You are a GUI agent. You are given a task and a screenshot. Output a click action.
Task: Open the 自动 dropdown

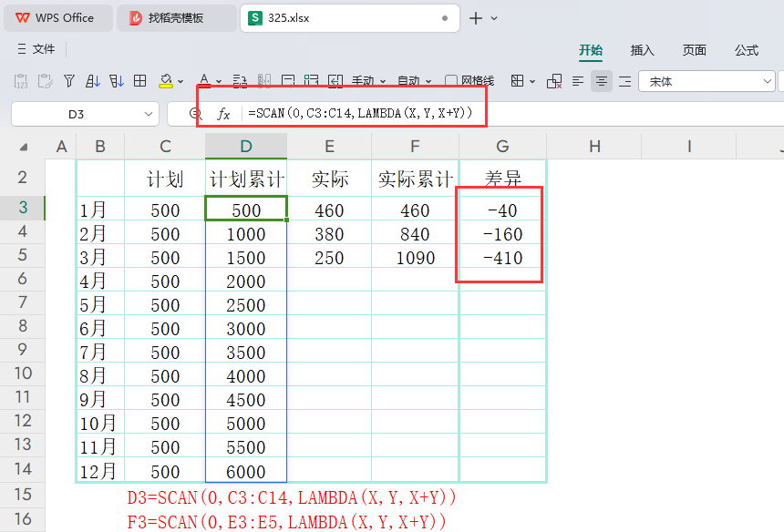pyautogui.click(x=414, y=81)
